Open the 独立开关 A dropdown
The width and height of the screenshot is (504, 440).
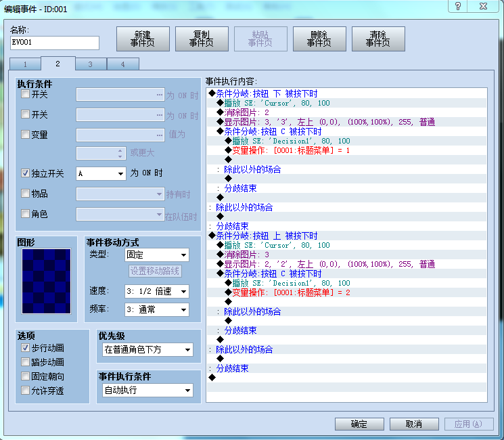(x=101, y=173)
